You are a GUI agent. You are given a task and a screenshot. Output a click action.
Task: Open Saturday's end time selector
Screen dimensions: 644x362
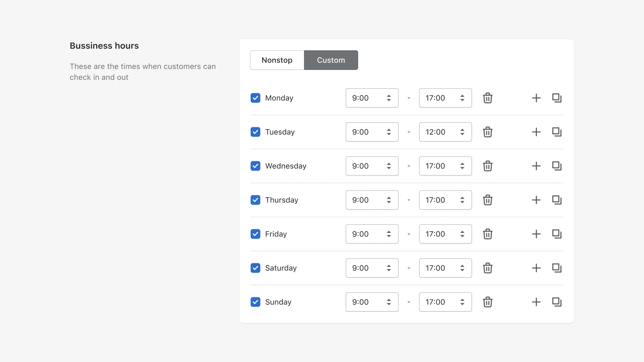coord(446,268)
